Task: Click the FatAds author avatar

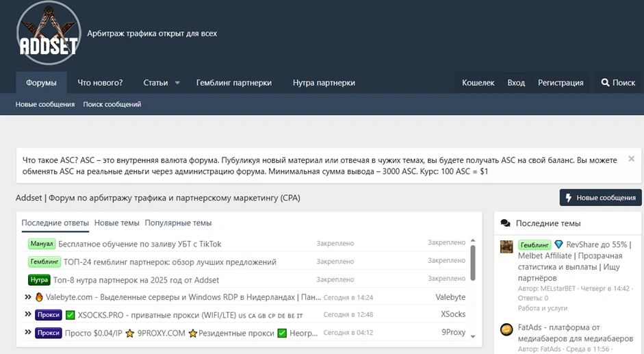Action: click(x=506, y=329)
